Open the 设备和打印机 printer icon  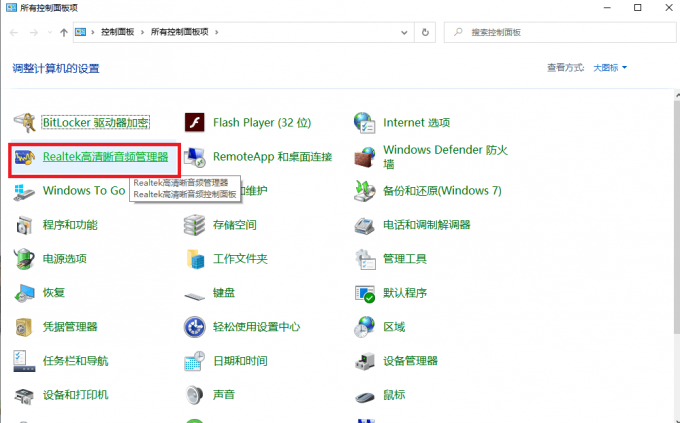coord(24,395)
